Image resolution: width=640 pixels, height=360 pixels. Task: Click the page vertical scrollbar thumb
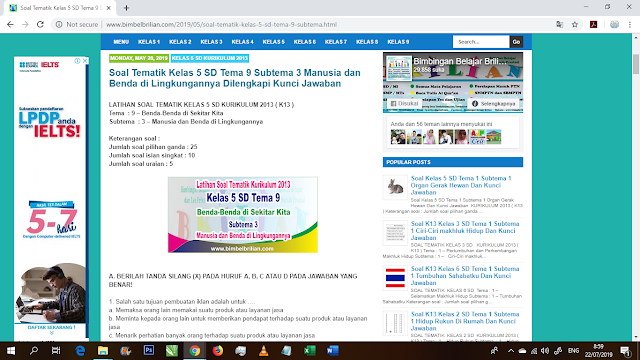pos(636,64)
